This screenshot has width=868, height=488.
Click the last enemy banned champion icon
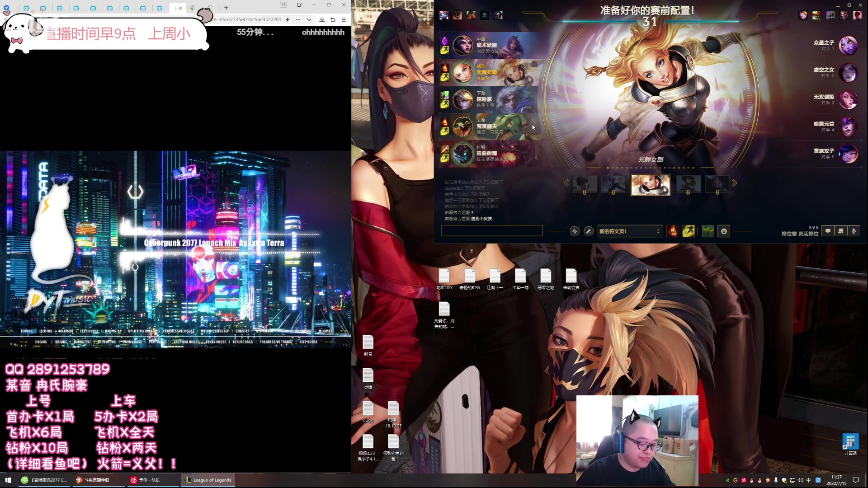click(857, 15)
